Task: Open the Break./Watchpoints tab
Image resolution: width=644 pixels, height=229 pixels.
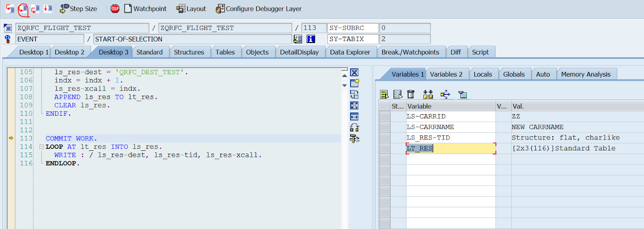Action: coord(410,52)
